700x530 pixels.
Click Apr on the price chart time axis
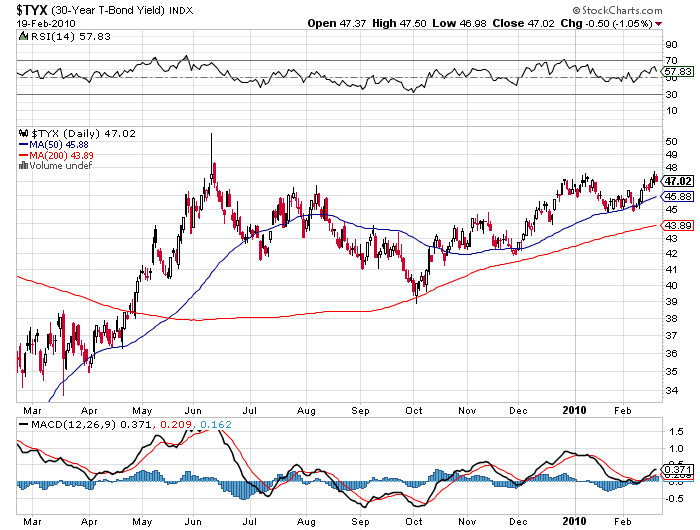pos(89,410)
